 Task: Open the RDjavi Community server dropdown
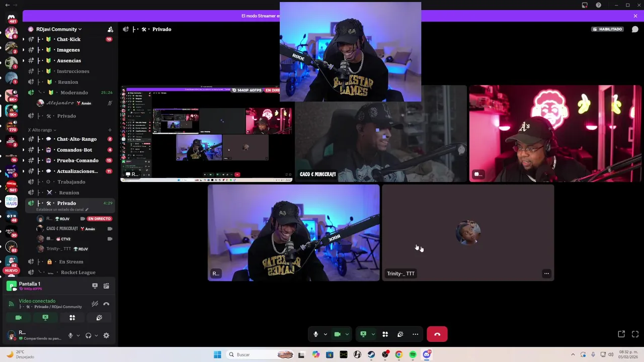[58, 29]
